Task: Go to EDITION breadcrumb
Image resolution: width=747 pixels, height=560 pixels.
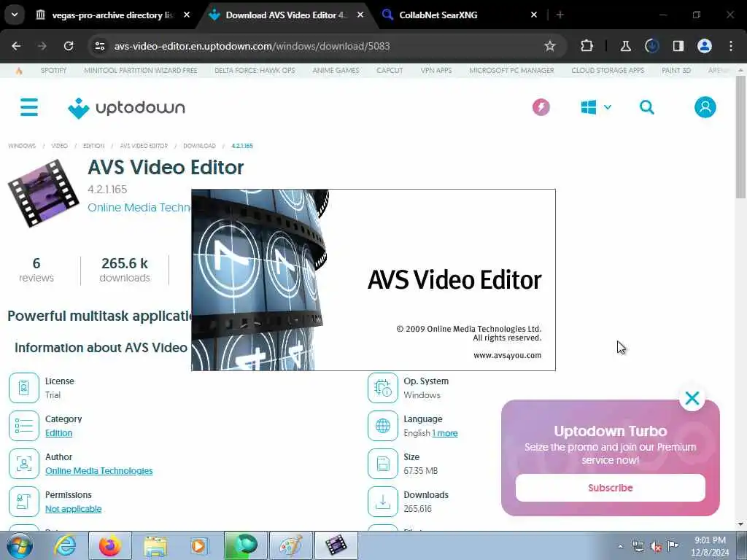Action: pos(94,146)
